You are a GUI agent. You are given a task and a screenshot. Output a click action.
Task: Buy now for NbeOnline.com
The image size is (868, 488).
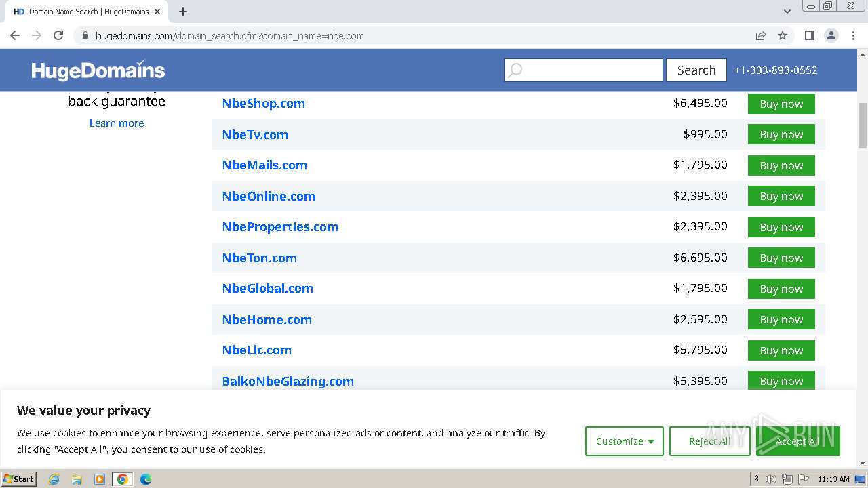click(781, 196)
